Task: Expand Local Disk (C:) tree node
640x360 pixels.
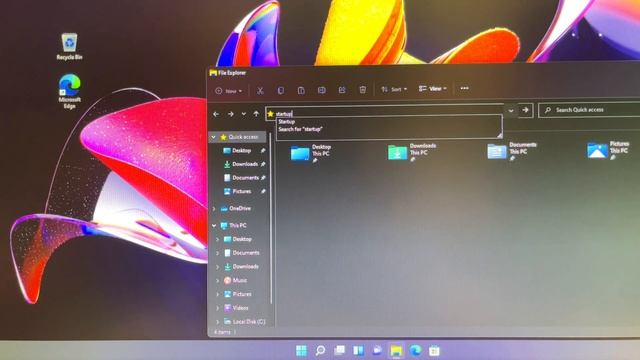Action: tap(218, 322)
